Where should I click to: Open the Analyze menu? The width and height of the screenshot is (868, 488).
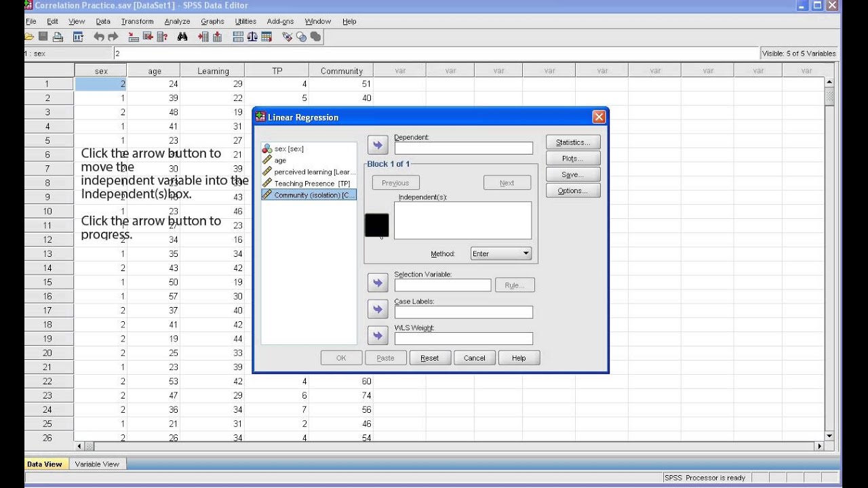coord(177,22)
